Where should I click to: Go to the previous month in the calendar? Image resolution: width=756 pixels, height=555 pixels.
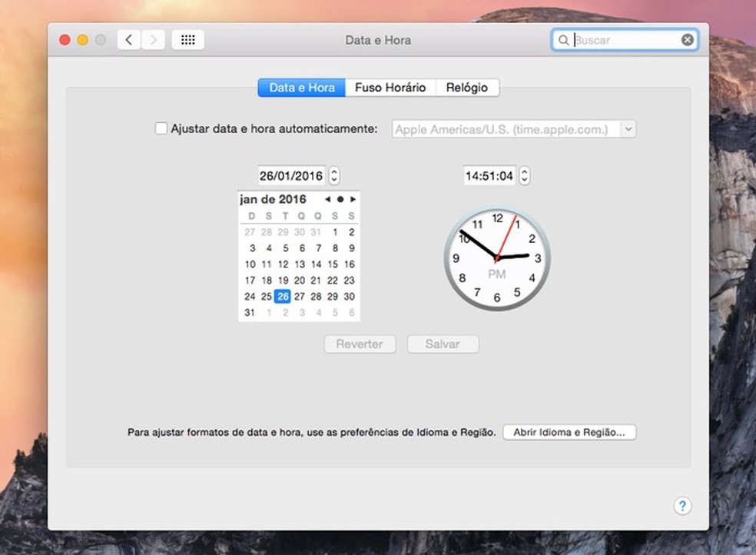(x=326, y=199)
